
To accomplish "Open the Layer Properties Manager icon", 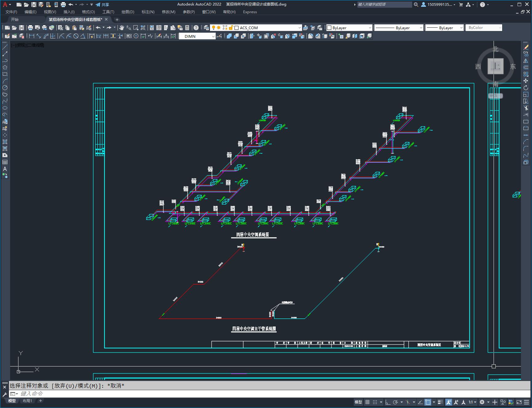I will [206, 28].
